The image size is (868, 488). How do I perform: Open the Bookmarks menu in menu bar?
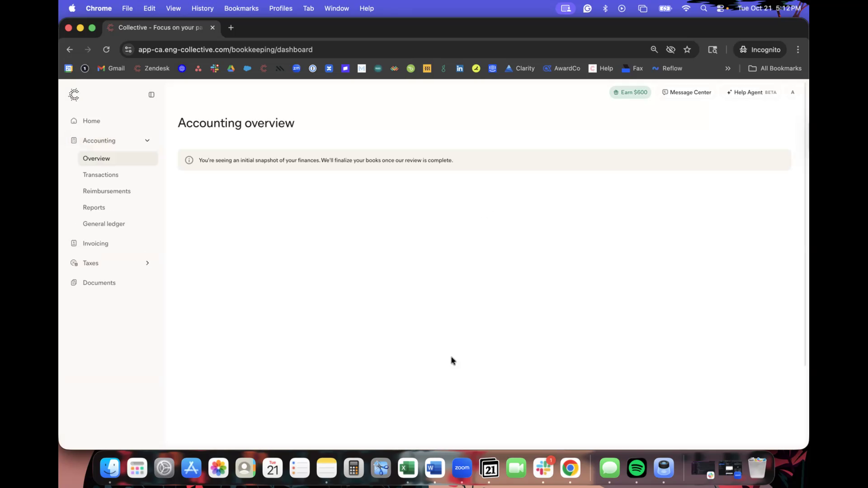tap(241, 8)
